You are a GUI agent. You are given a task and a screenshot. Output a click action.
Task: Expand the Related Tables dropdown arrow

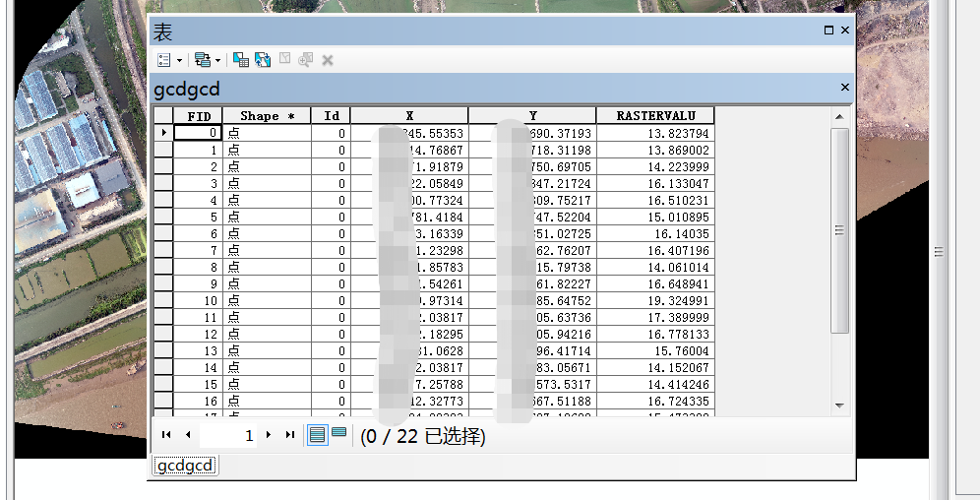click(x=217, y=61)
